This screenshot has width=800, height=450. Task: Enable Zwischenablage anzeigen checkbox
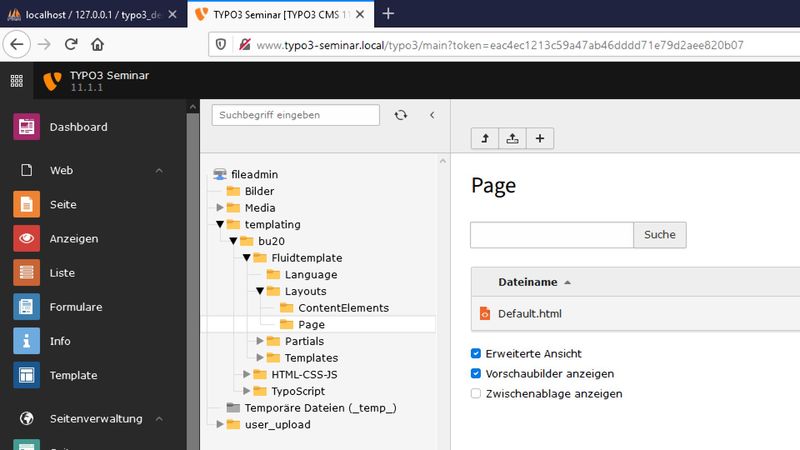click(476, 394)
